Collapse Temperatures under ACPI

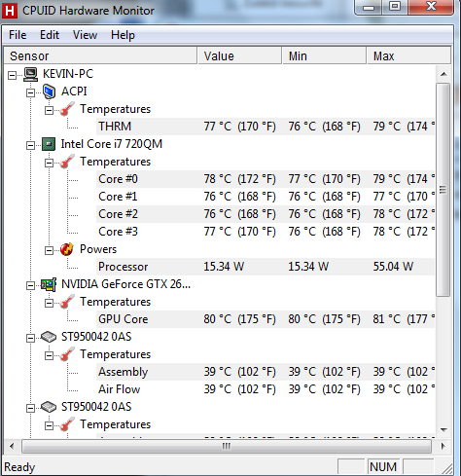pyautogui.click(x=49, y=110)
